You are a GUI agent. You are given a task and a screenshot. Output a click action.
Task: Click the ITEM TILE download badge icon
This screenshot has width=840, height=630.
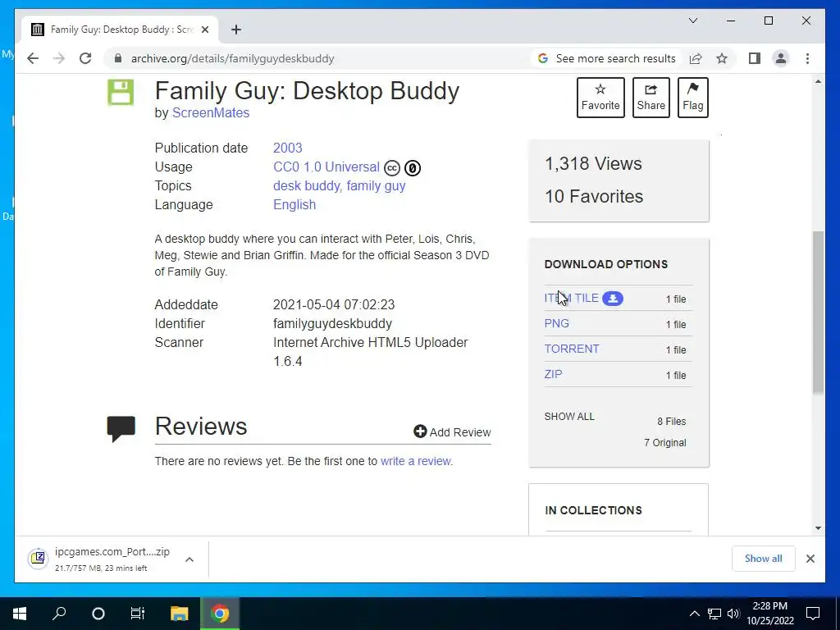(x=612, y=299)
